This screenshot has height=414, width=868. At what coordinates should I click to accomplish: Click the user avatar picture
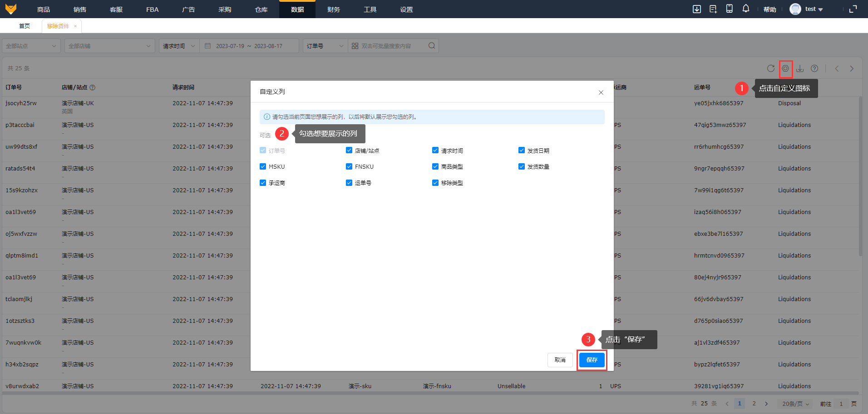pos(795,9)
